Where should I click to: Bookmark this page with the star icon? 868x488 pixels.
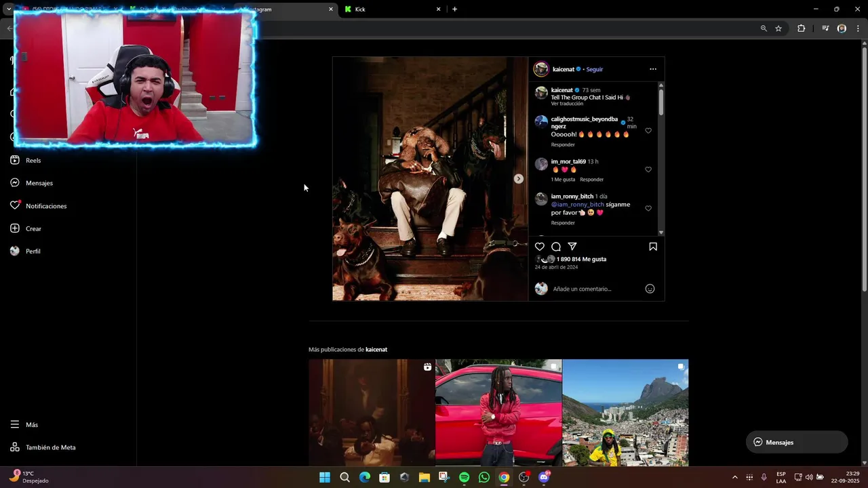coord(778,28)
